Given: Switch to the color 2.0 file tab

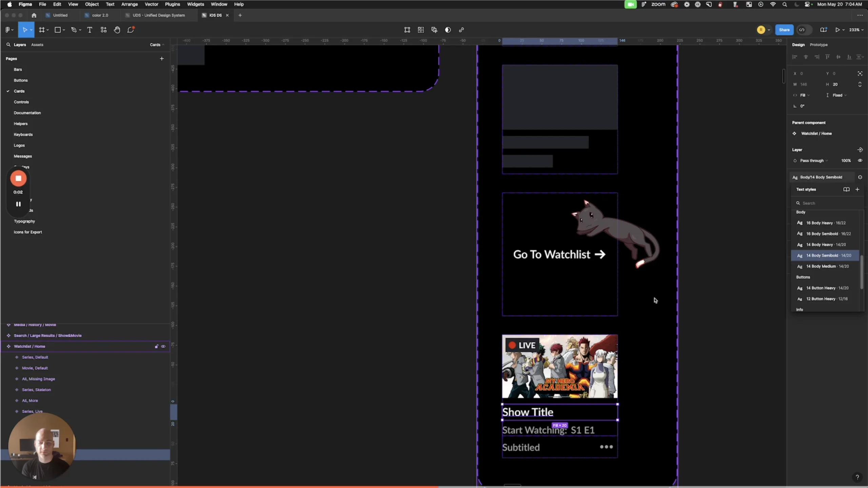Looking at the screenshot, I should pos(100,15).
